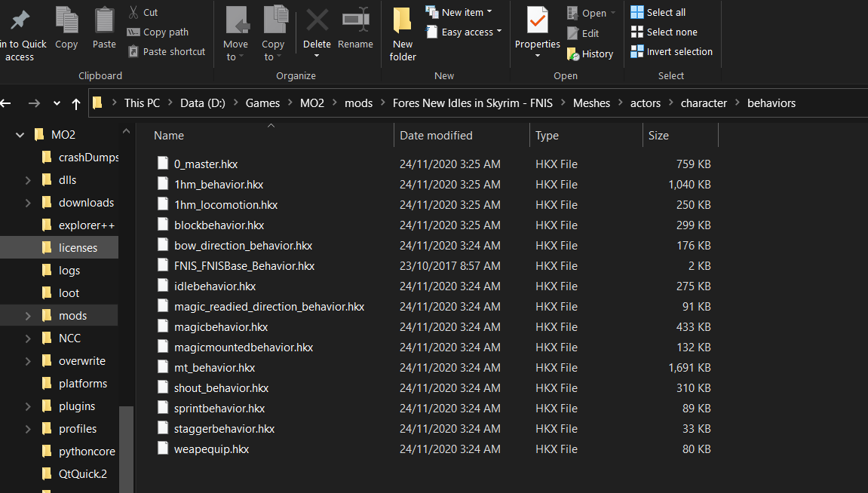Screen dimensions: 868x493
Task: Click Select all
Action: click(658, 12)
